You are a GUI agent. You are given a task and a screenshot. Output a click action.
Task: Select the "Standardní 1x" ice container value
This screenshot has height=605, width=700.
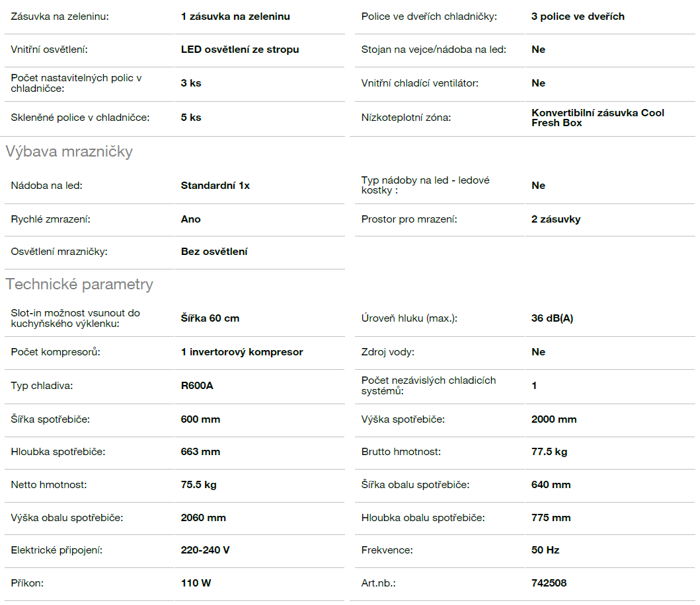tap(215, 186)
